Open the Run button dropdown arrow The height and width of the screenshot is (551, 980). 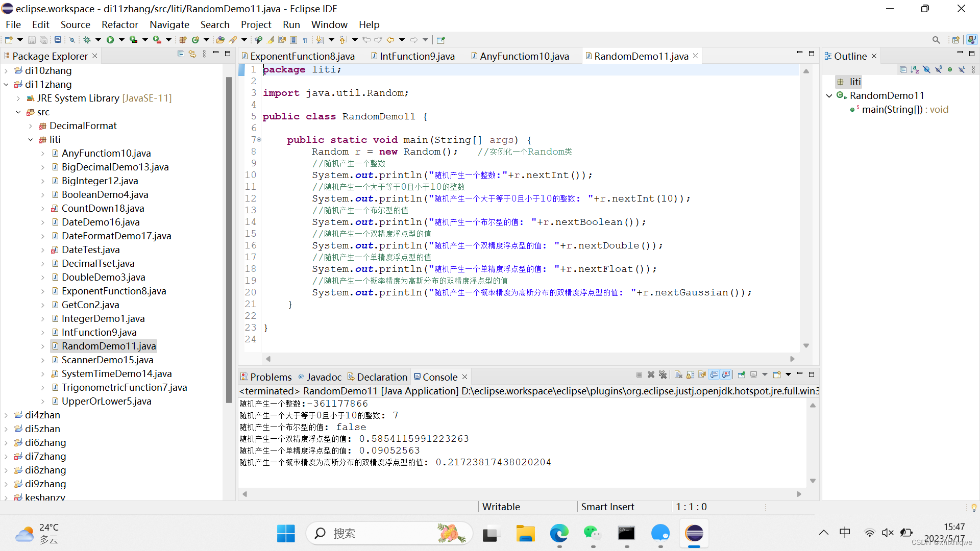coord(121,40)
